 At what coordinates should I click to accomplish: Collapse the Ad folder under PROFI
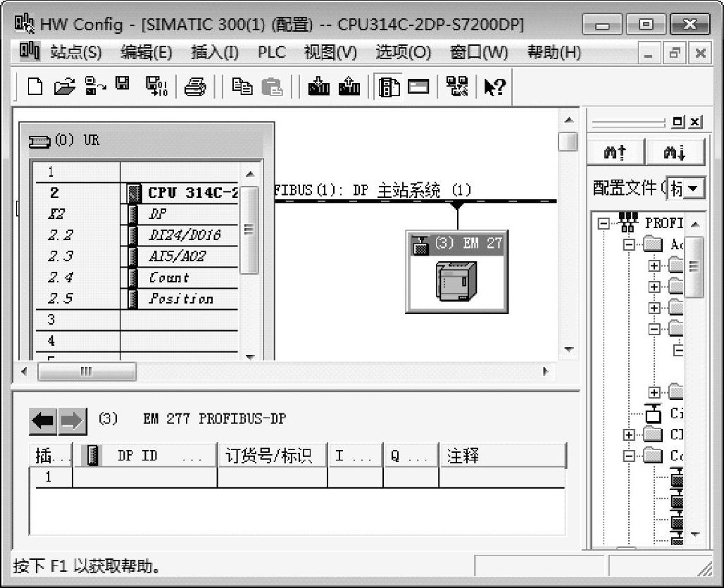coord(629,244)
